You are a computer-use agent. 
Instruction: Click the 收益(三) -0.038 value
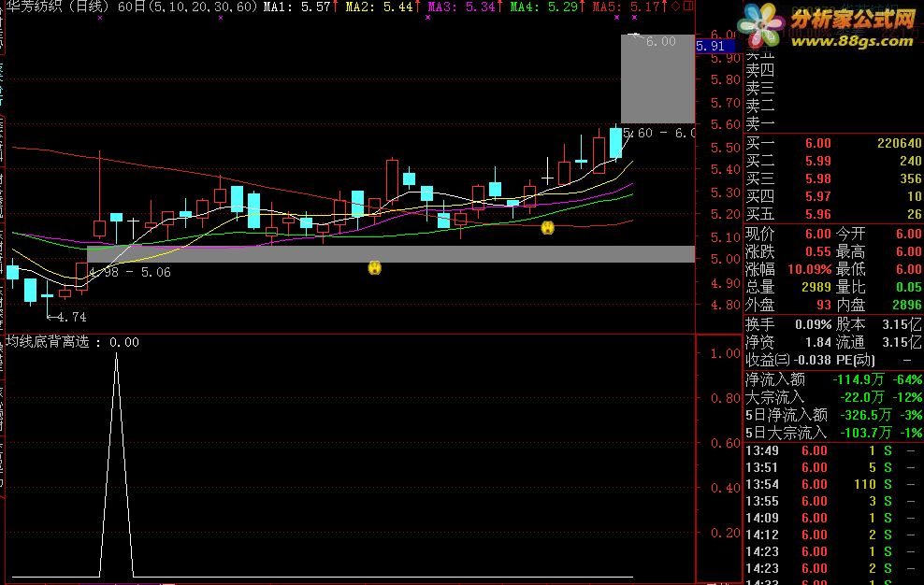(x=812, y=360)
